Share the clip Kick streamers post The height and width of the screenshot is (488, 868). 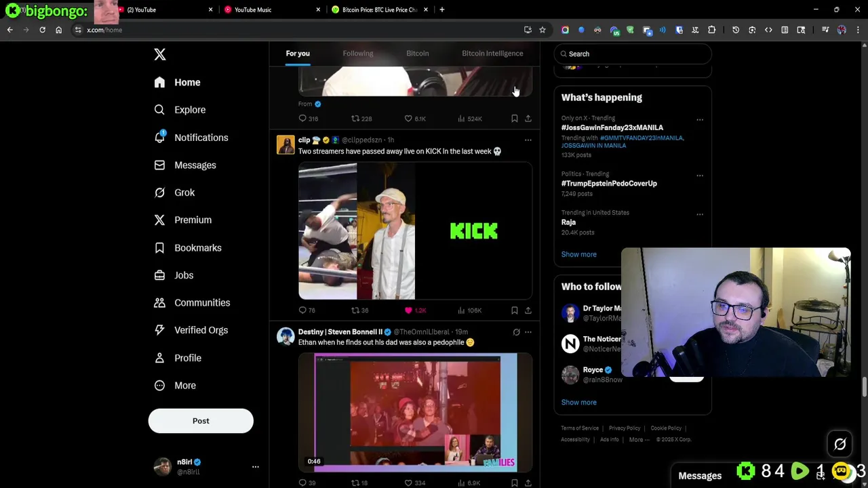coord(528,310)
